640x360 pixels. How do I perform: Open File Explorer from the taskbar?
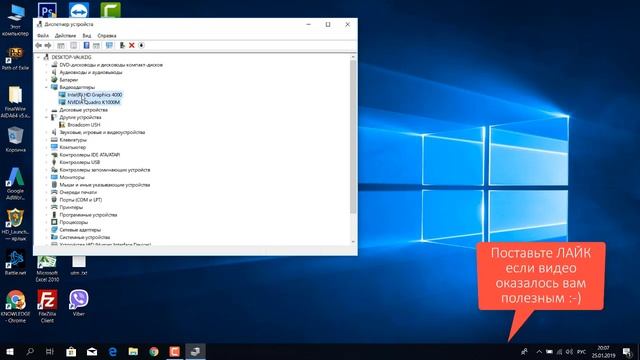click(x=133, y=351)
